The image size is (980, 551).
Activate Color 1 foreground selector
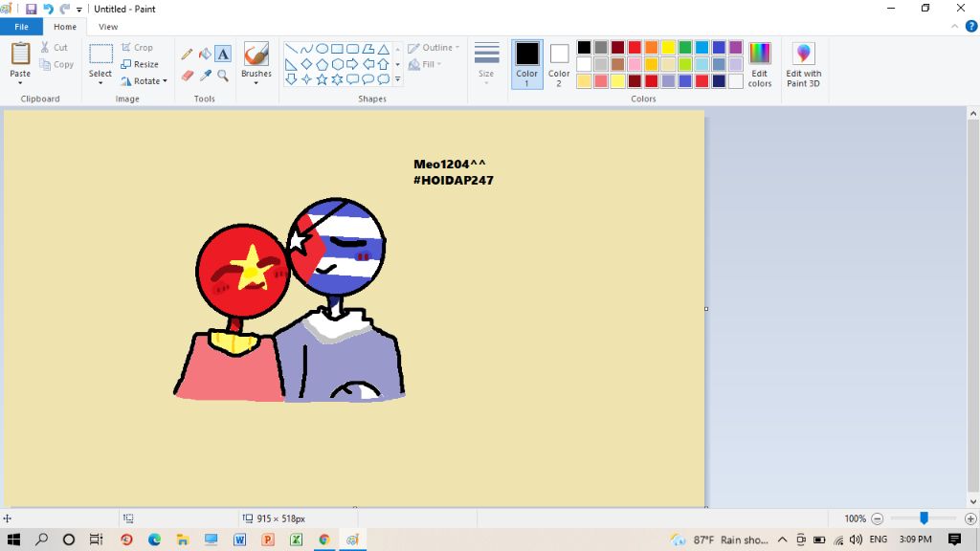527,64
